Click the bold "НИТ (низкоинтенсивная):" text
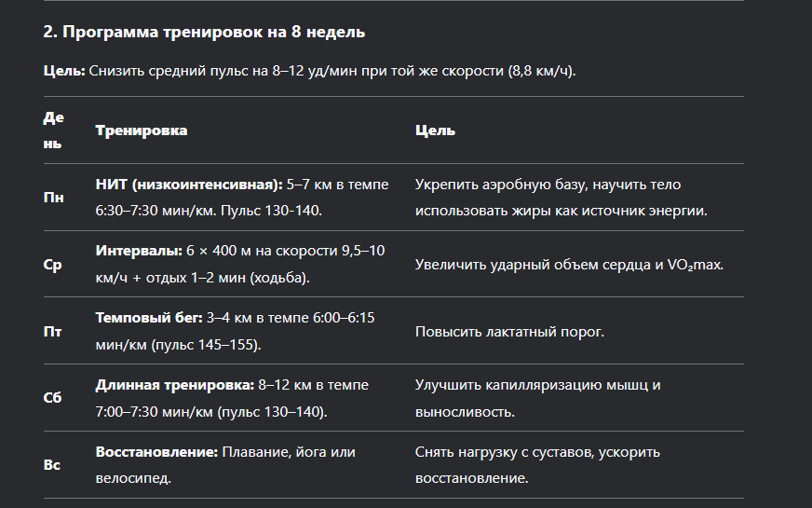The width and height of the screenshot is (812, 508). [189, 185]
